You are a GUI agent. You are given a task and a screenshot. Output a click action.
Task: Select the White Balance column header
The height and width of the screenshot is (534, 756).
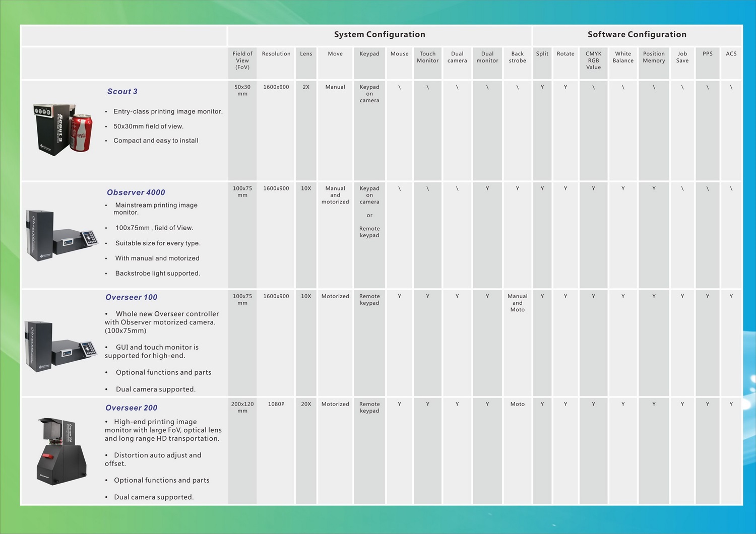[x=623, y=57]
